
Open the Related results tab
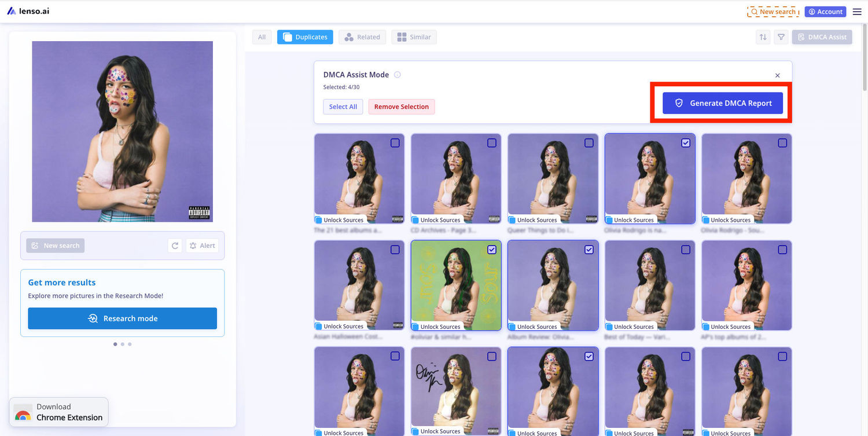click(x=362, y=37)
